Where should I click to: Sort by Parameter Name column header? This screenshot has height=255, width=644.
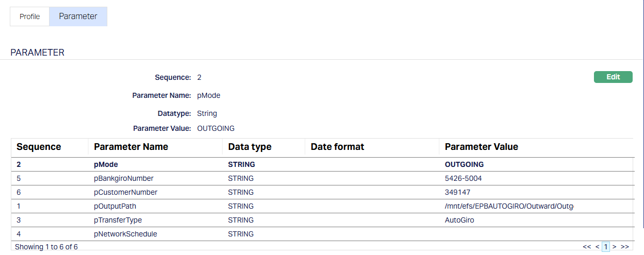point(131,147)
